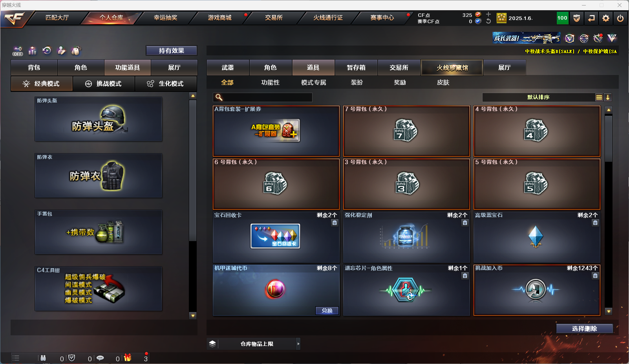Open the 默认排序 sort dropdown
The height and width of the screenshot is (364, 629).
[x=538, y=97]
